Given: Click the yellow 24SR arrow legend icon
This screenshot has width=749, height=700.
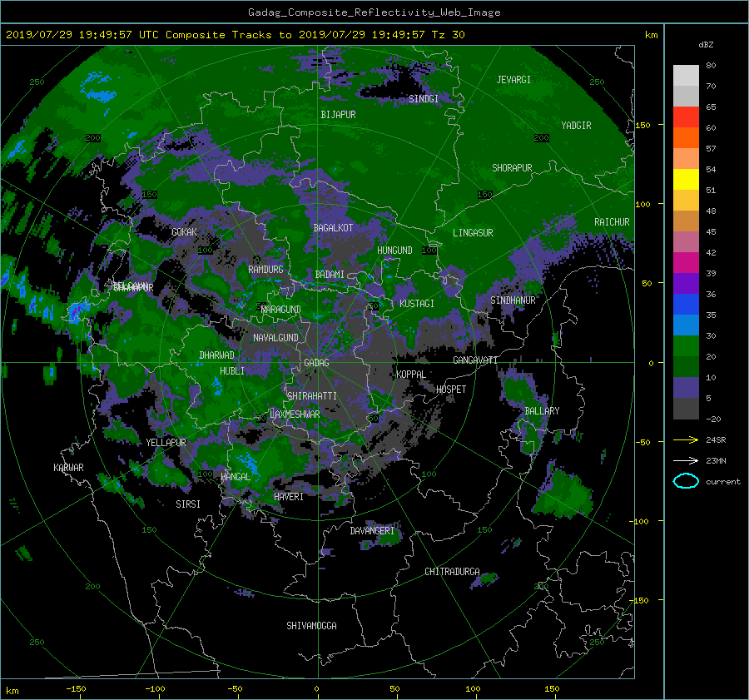Looking at the screenshot, I should pyautogui.click(x=686, y=439).
